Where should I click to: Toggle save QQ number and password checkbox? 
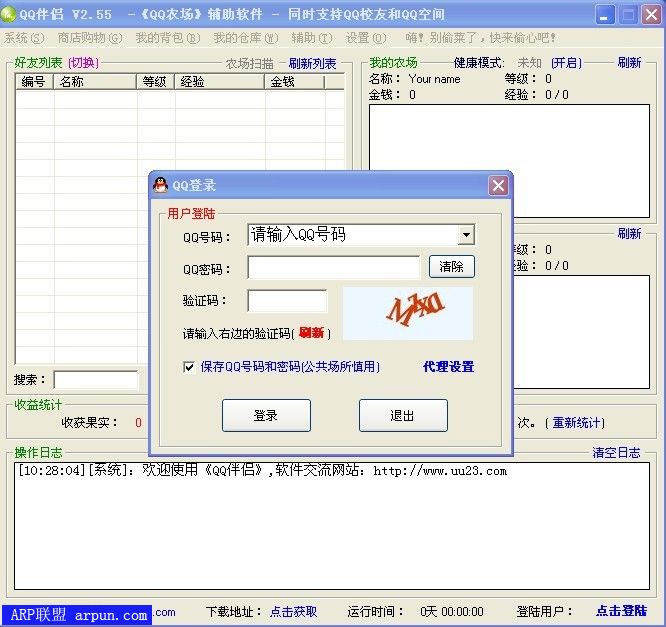(x=189, y=367)
